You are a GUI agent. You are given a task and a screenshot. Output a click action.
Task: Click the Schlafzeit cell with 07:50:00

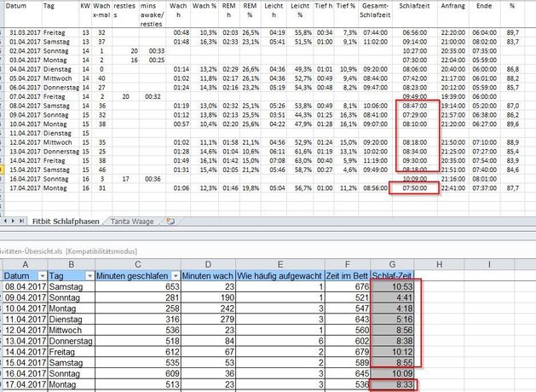(412, 187)
